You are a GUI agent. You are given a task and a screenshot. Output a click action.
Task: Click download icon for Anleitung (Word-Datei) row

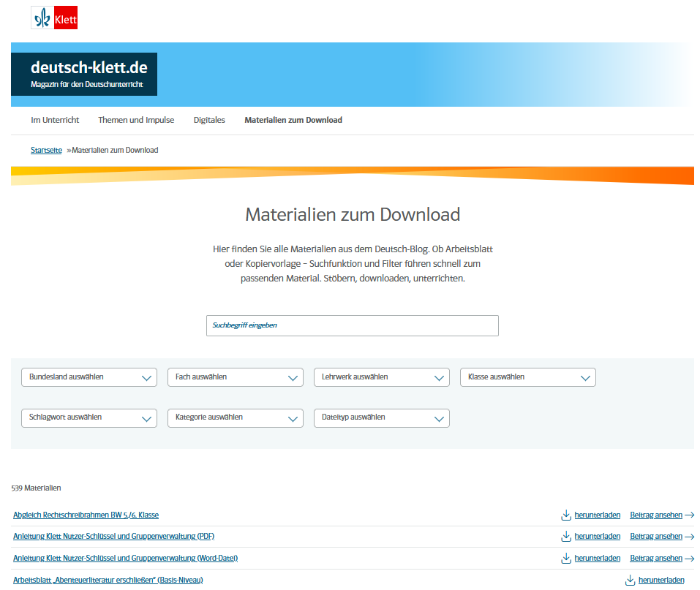click(566, 558)
